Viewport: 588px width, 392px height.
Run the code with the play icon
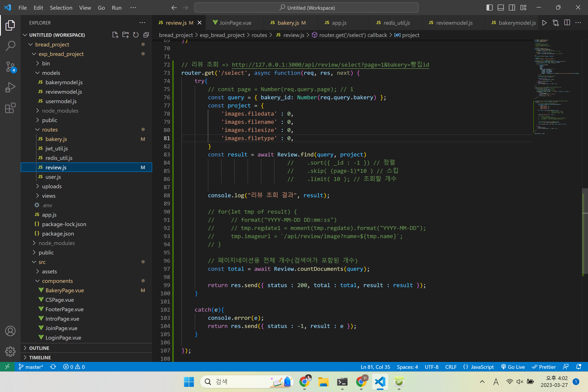tap(544, 23)
